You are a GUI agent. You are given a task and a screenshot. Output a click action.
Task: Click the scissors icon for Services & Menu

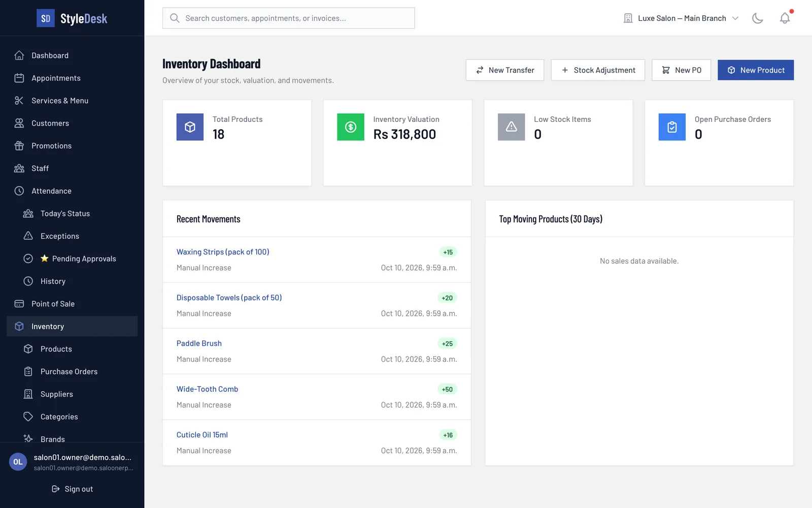tap(19, 101)
